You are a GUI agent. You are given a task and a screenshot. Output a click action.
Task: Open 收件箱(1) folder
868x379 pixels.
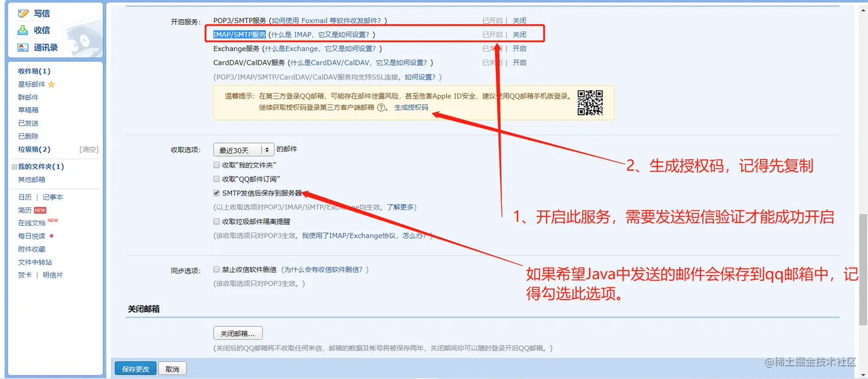[x=34, y=71]
